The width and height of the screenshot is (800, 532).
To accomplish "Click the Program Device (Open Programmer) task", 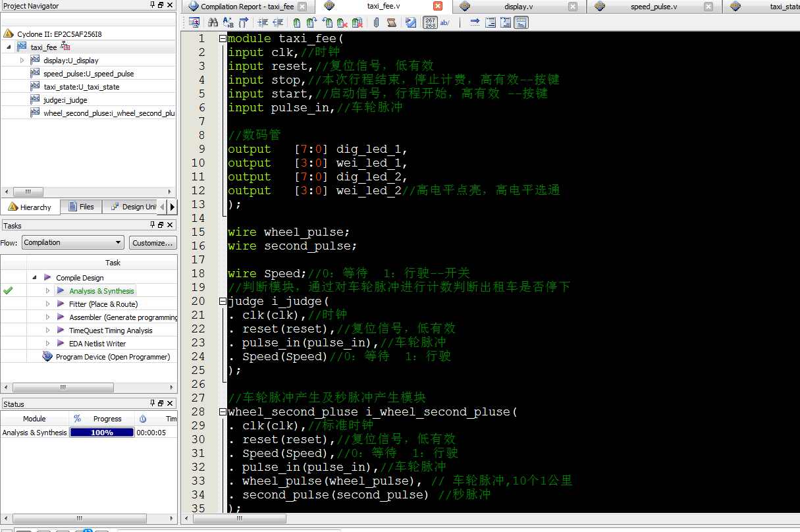I will click(113, 357).
